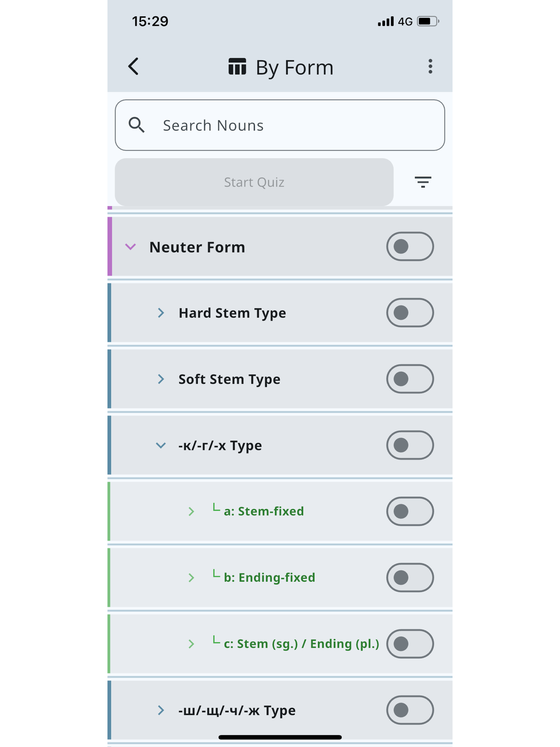
Task: Select the b: Ending-fixed label
Action: 270,577
